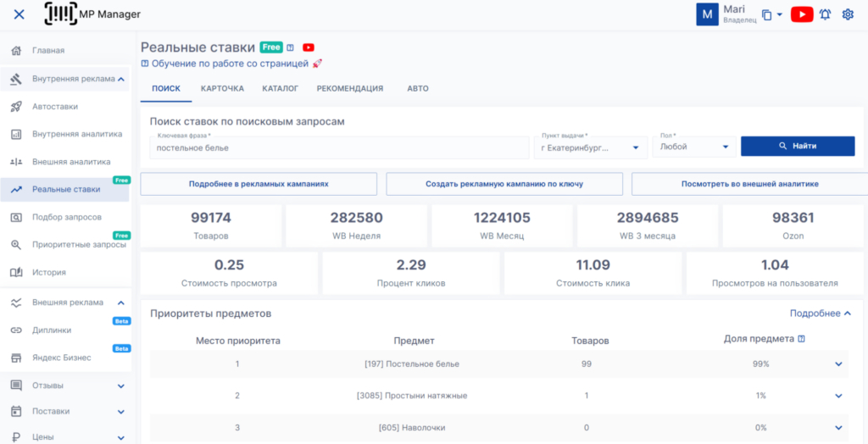The image size is (868, 444).
Task: Expand the Отзывы sidebar section
Action: point(120,386)
